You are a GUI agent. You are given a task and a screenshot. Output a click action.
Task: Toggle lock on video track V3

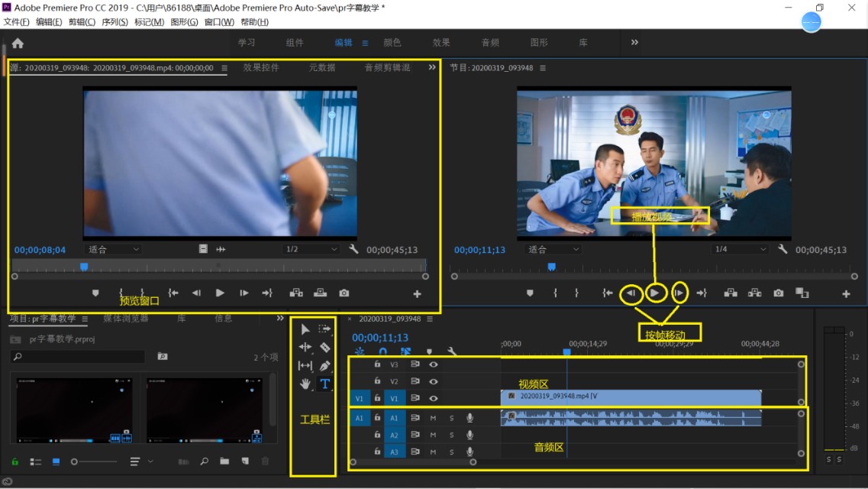click(377, 364)
